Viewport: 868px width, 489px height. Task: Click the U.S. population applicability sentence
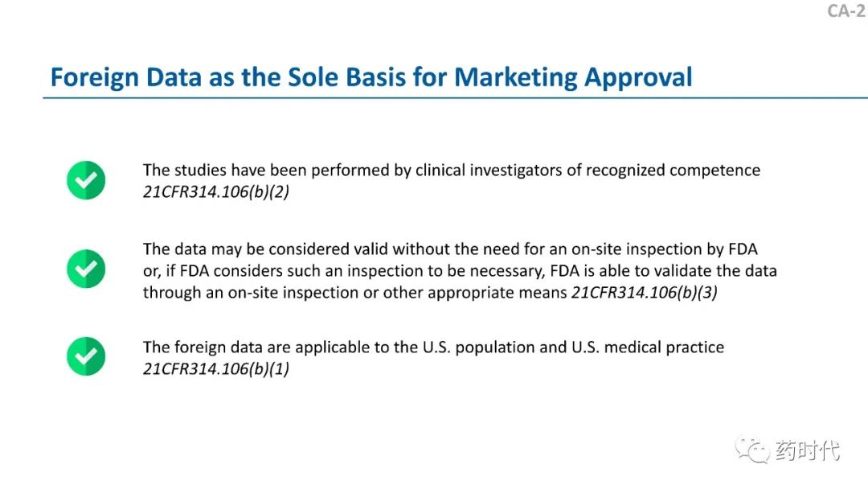pos(433,347)
